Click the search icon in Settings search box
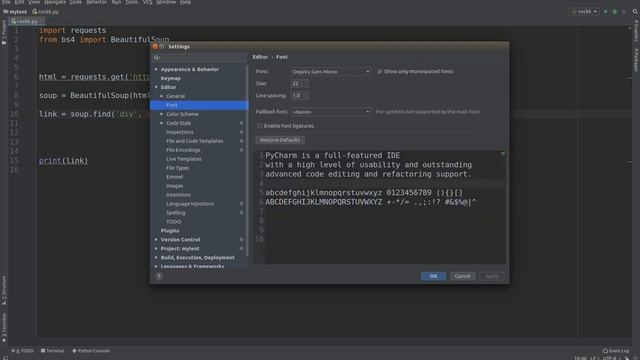The width and height of the screenshot is (640, 360). coord(156,58)
